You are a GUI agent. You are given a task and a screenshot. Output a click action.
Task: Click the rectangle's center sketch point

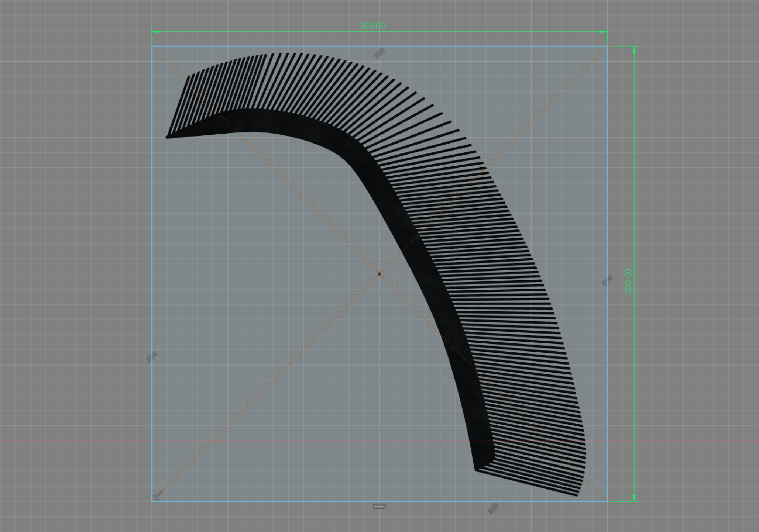[379, 274]
